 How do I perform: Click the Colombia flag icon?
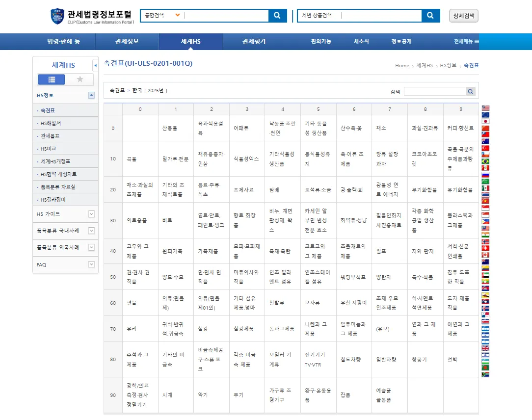point(485,268)
